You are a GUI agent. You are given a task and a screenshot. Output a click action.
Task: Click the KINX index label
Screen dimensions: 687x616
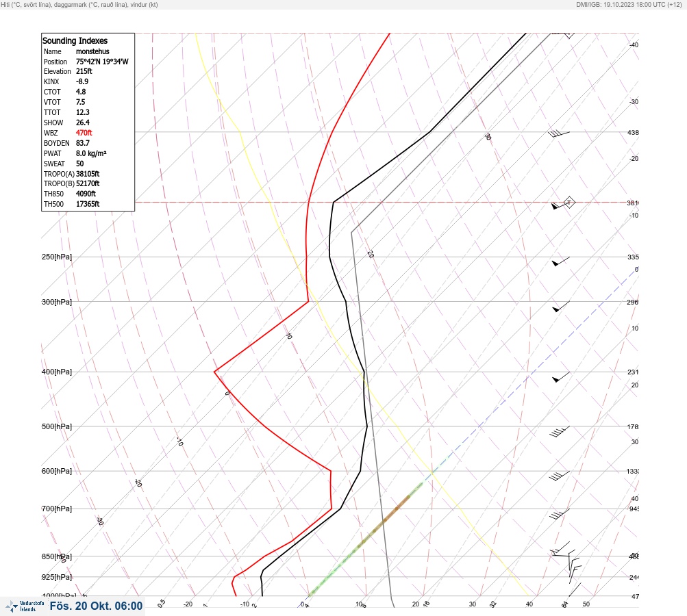pyautogui.click(x=51, y=81)
